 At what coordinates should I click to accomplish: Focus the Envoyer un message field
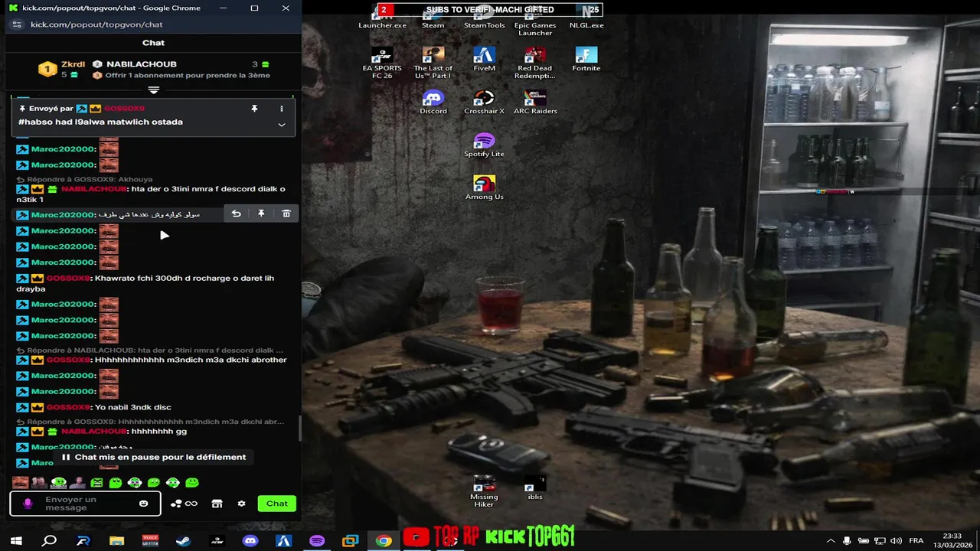tap(86, 504)
